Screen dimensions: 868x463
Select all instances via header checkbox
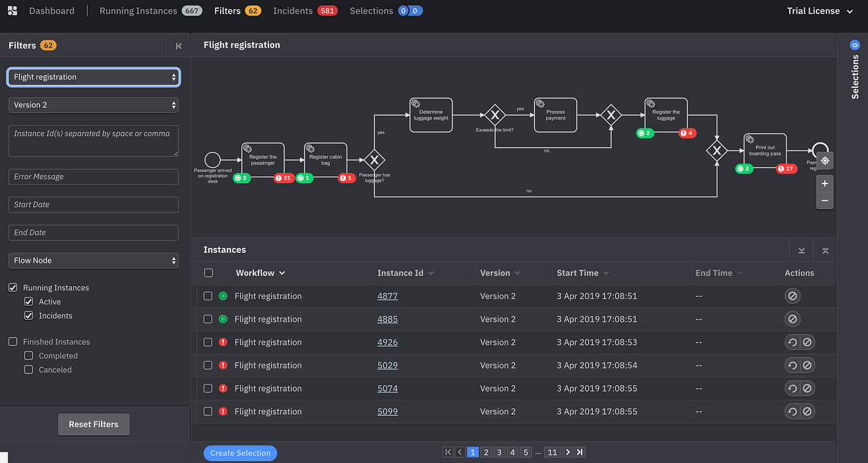tap(208, 273)
